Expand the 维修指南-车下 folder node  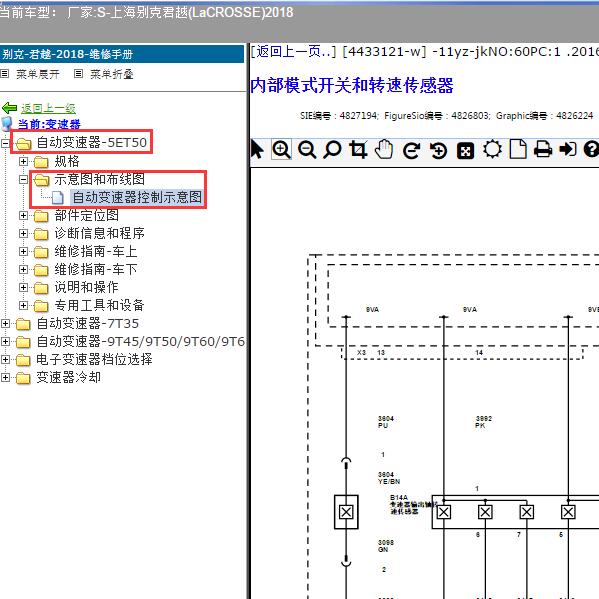[x=23, y=269]
